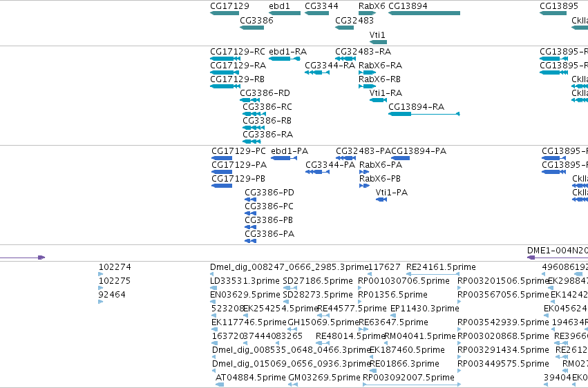
Task: Click the 92464 feature label
Action: pyautogui.click(x=112, y=295)
